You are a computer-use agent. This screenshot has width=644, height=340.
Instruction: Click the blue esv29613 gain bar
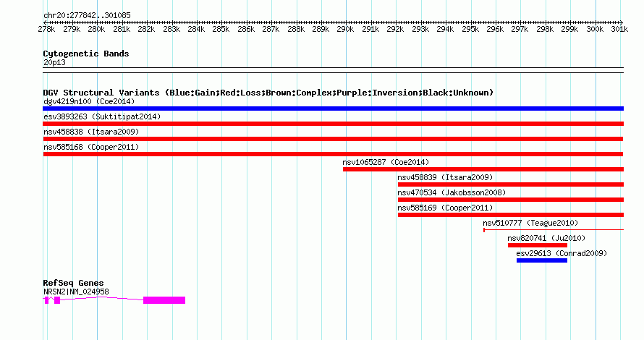click(542, 260)
